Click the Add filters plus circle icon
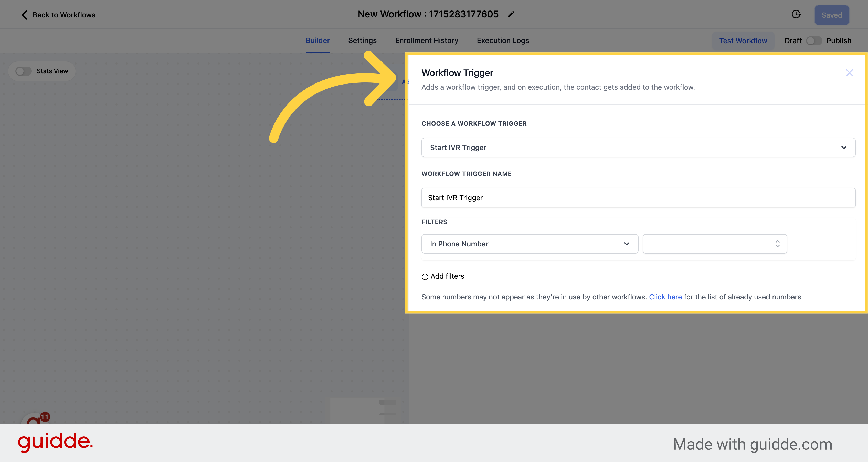The height and width of the screenshot is (462, 868). coord(425,276)
